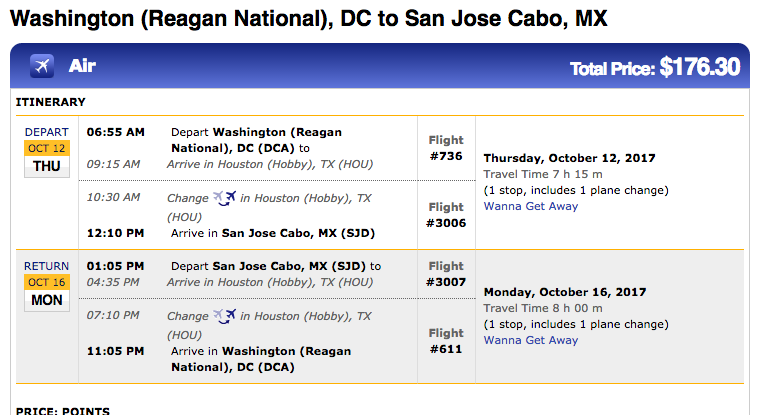Screen dimensions: 758x415
Task: Open the Wanna Get Away link for Monday flight
Action: pyautogui.click(x=531, y=340)
